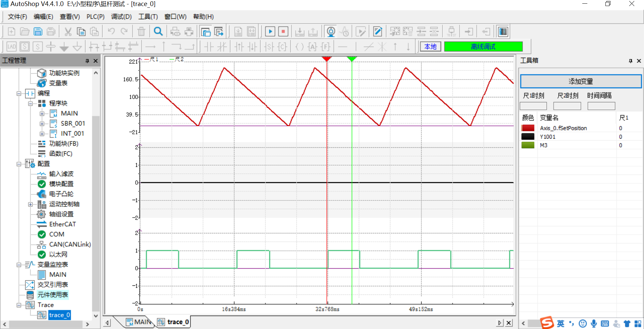
Task: Click the green swatch for M3
Action: click(x=528, y=145)
